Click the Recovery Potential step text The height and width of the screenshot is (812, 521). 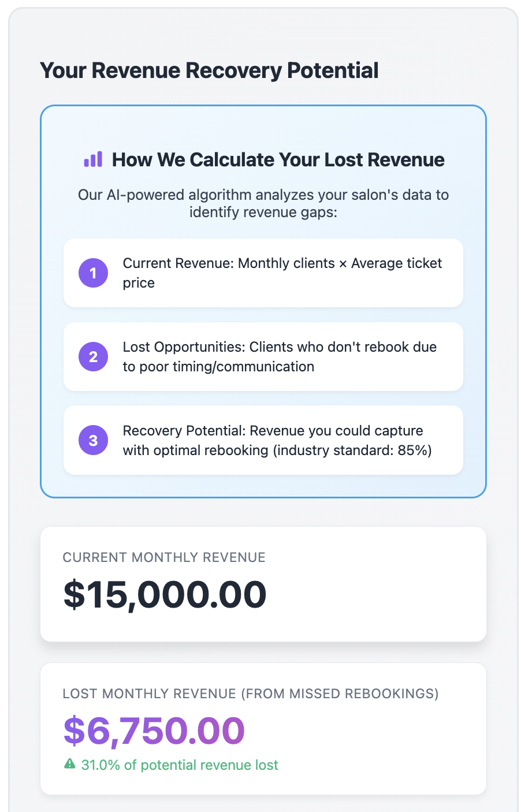[277, 441]
